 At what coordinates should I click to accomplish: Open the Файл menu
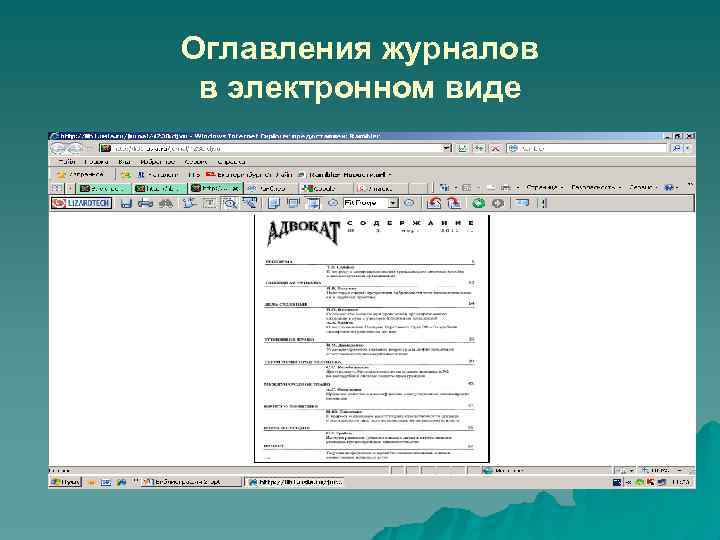click(67, 162)
